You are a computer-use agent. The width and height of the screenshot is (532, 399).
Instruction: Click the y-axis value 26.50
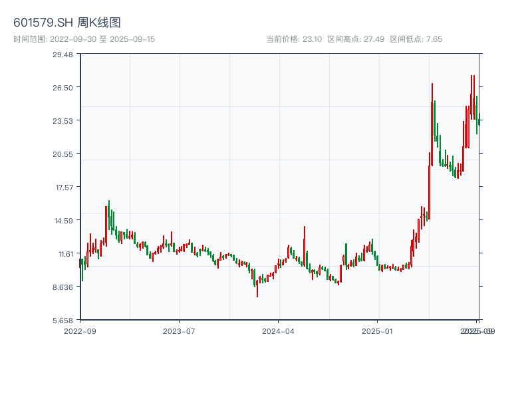coord(63,88)
